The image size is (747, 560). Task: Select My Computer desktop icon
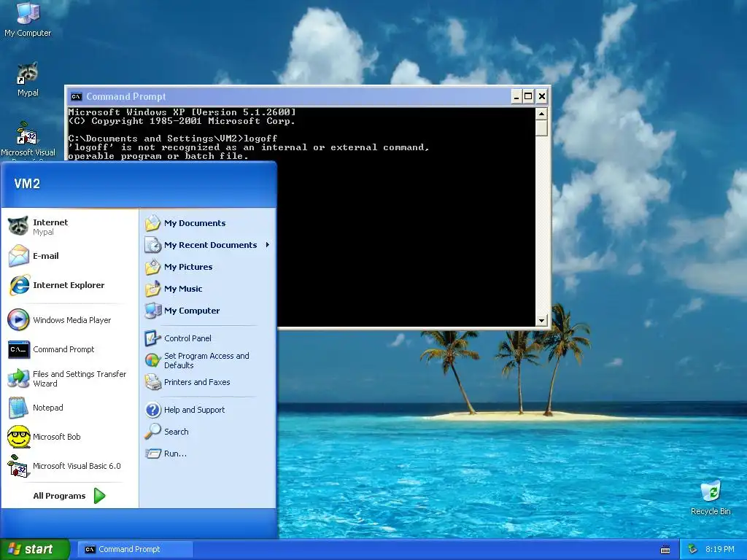(28, 20)
